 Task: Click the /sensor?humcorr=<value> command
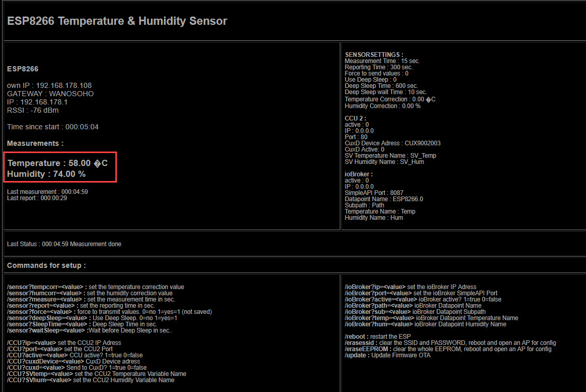click(89, 293)
